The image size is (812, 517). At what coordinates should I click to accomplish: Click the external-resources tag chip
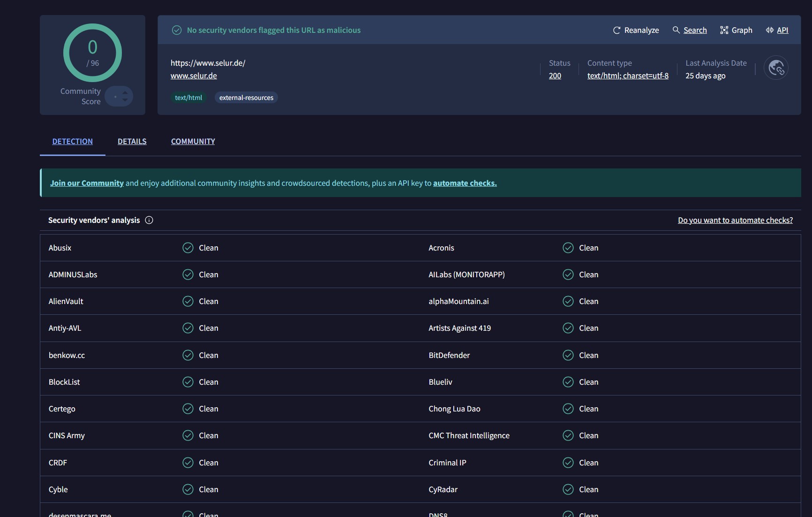(246, 98)
